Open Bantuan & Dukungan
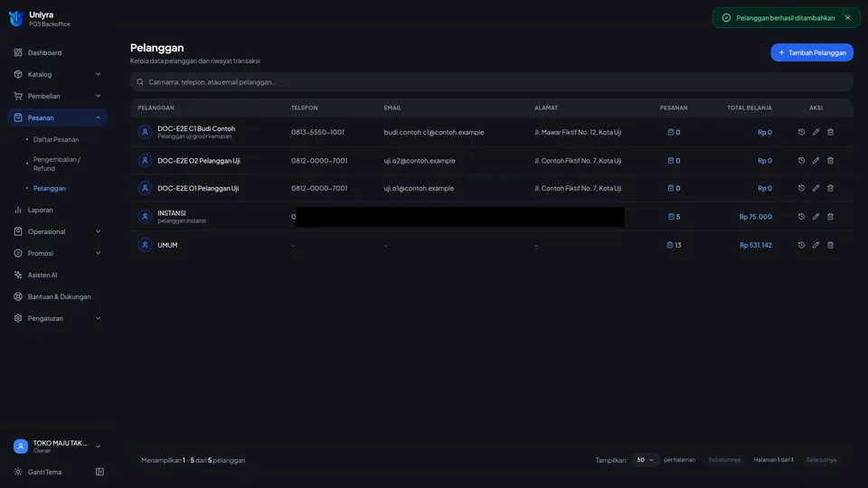This screenshot has width=868, height=488. [58, 296]
